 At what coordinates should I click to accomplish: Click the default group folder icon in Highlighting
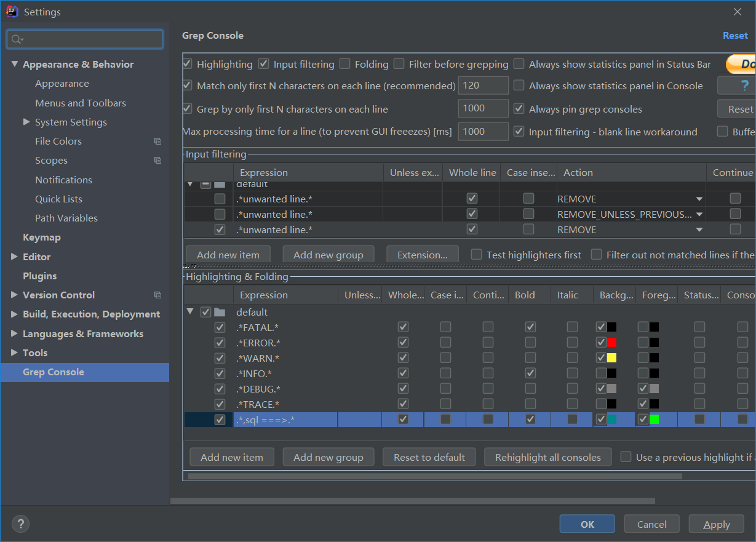220,312
